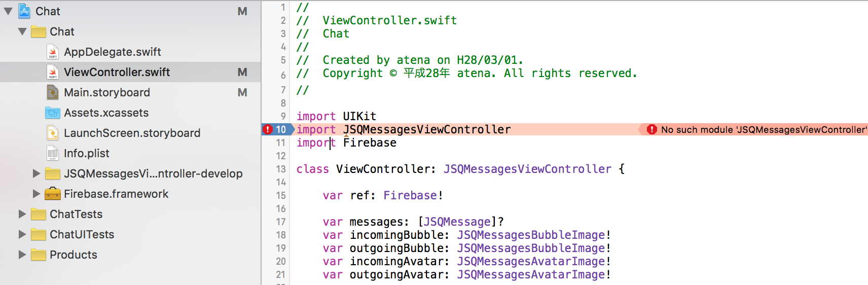Image resolution: width=868 pixels, height=285 pixels.
Task: Collapse the top-level Chat project
Action: (x=8, y=11)
